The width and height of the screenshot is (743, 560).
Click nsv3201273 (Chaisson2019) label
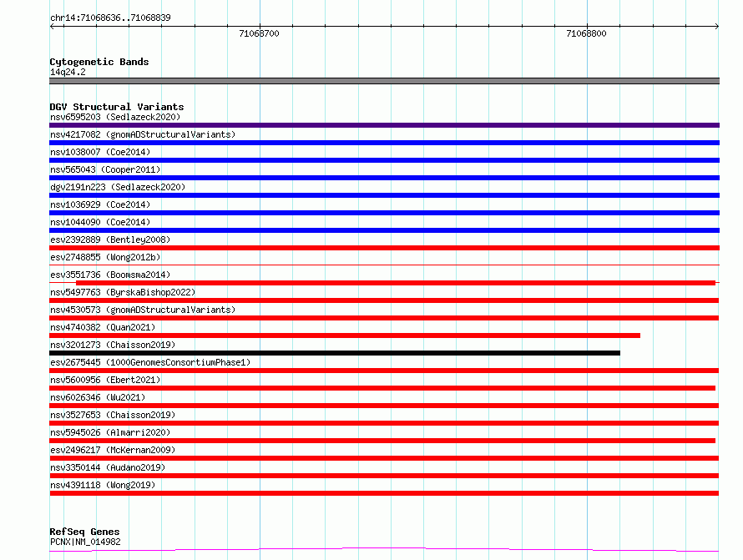point(113,345)
